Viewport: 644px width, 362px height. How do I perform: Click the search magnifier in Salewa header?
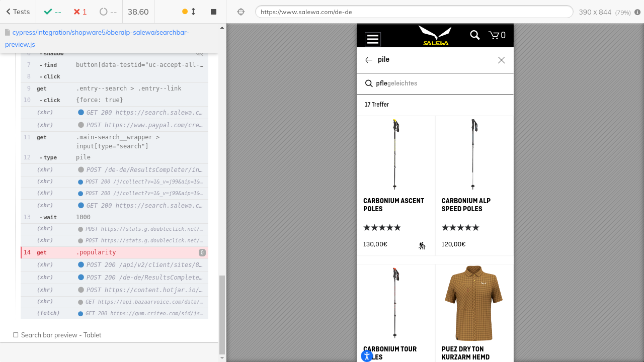[474, 35]
